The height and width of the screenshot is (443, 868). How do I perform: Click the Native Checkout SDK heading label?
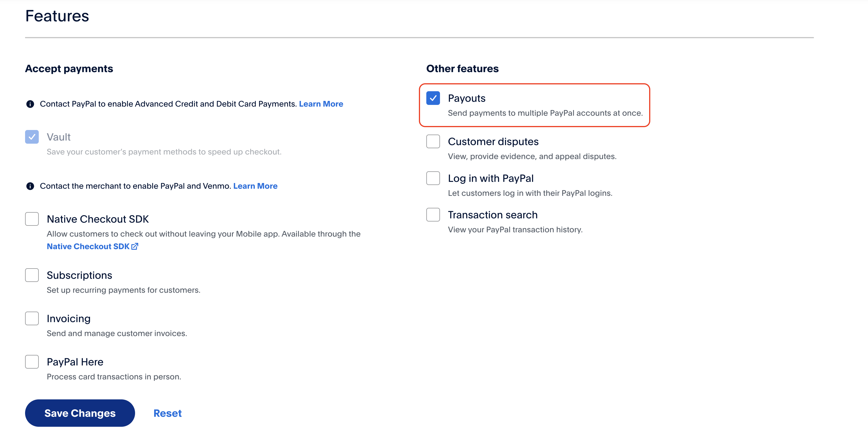point(98,219)
